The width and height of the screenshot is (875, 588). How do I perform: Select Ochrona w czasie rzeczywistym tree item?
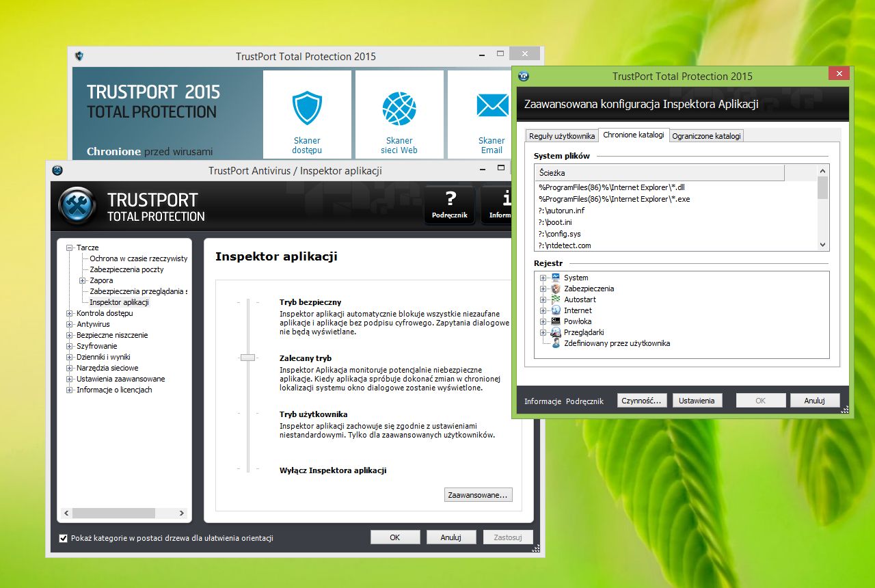(x=139, y=258)
